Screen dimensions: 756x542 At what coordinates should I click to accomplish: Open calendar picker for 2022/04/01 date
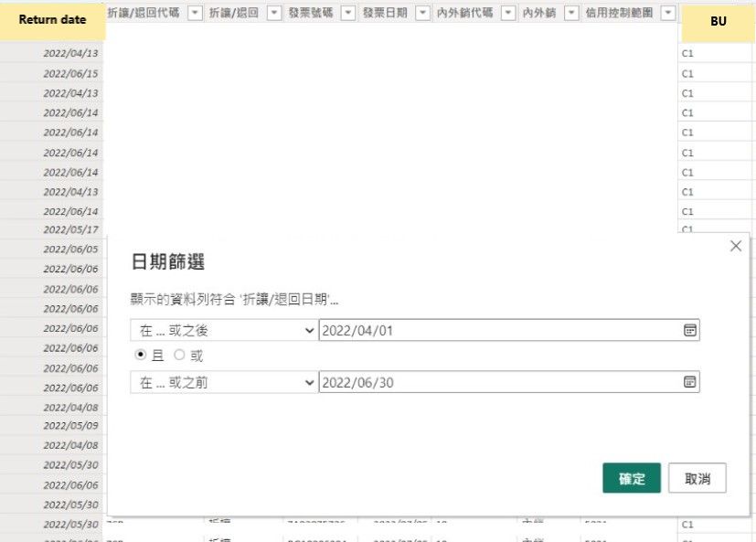(690, 330)
